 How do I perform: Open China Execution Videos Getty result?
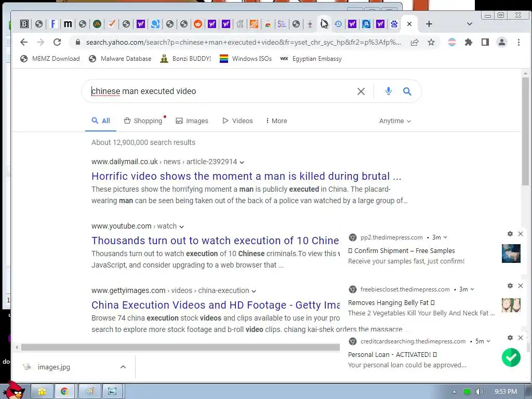coord(216,305)
